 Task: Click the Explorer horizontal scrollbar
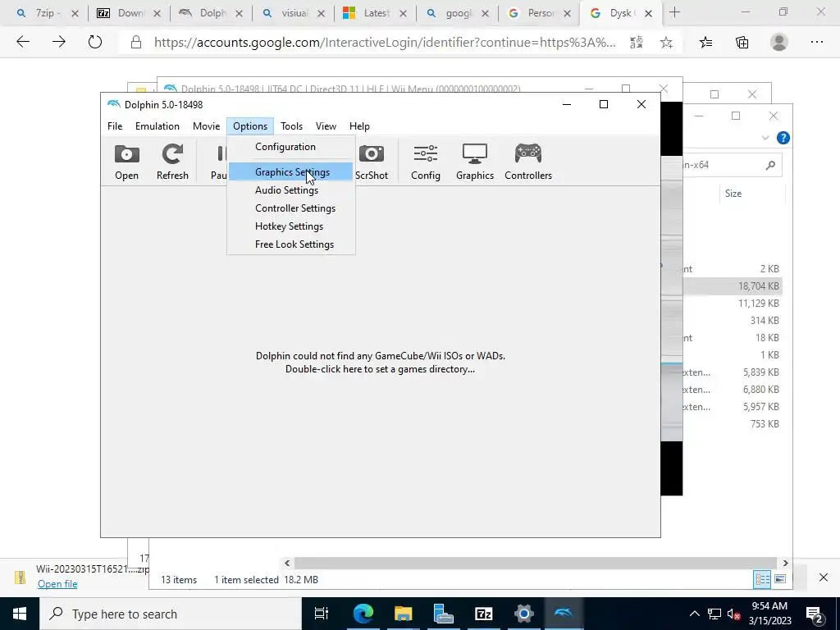pyautogui.click(x=536, y=563)
